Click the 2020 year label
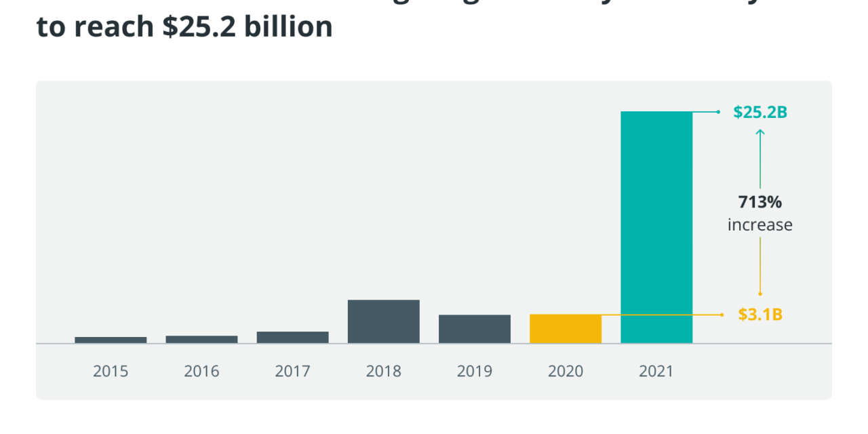Image resolution: width=868 pixels, height=434 pixels. (x=566, y=372)
